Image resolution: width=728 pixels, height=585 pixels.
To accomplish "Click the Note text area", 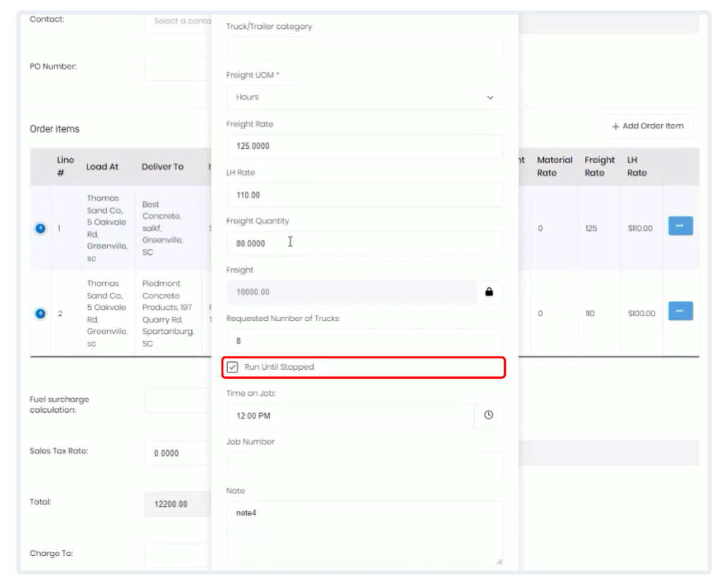I will [364, 533].
